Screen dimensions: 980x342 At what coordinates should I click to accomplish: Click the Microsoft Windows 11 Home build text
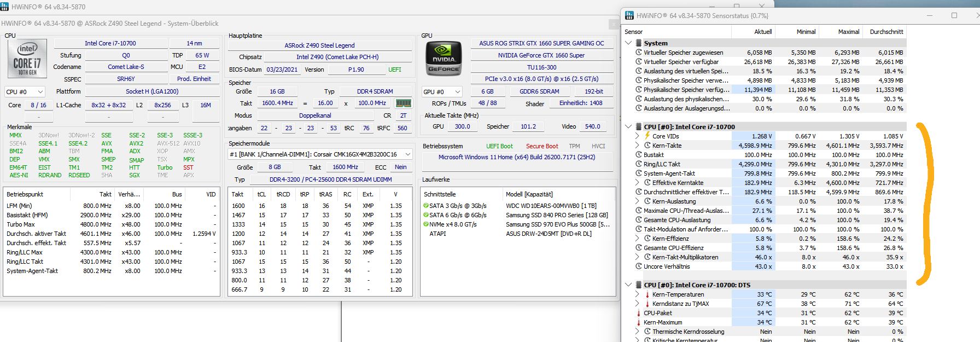pos(517,157)
